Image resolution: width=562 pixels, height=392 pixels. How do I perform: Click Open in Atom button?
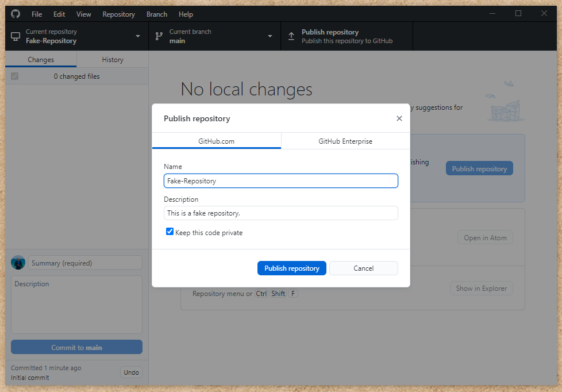(485, 238)
